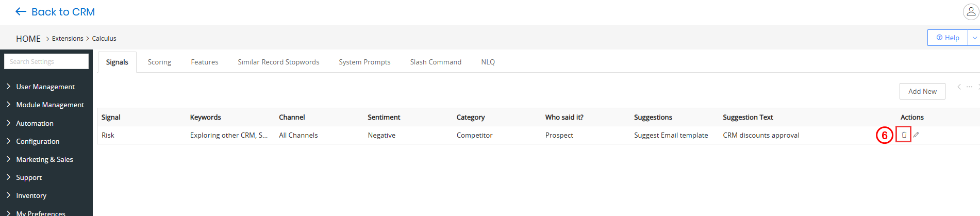Expand User Management section

coord(45,87)
